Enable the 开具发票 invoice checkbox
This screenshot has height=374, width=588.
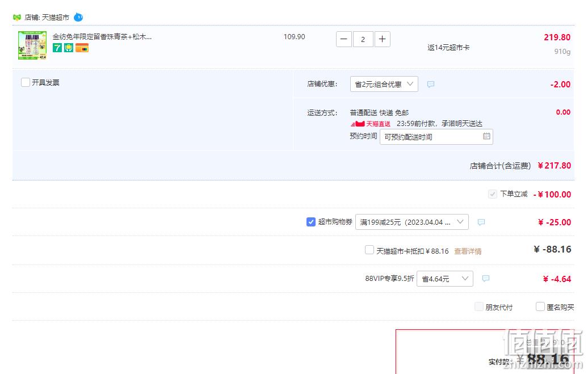[26, 82]
